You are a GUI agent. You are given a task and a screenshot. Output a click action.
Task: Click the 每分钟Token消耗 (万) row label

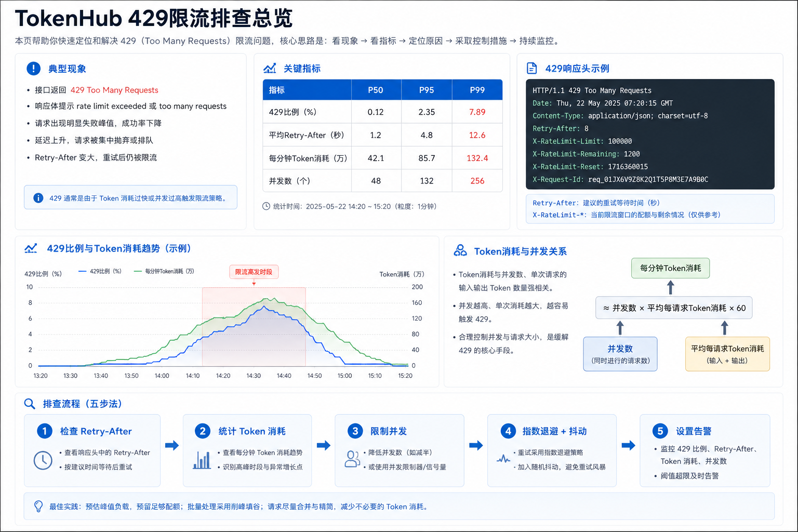(x=308, y=158)
